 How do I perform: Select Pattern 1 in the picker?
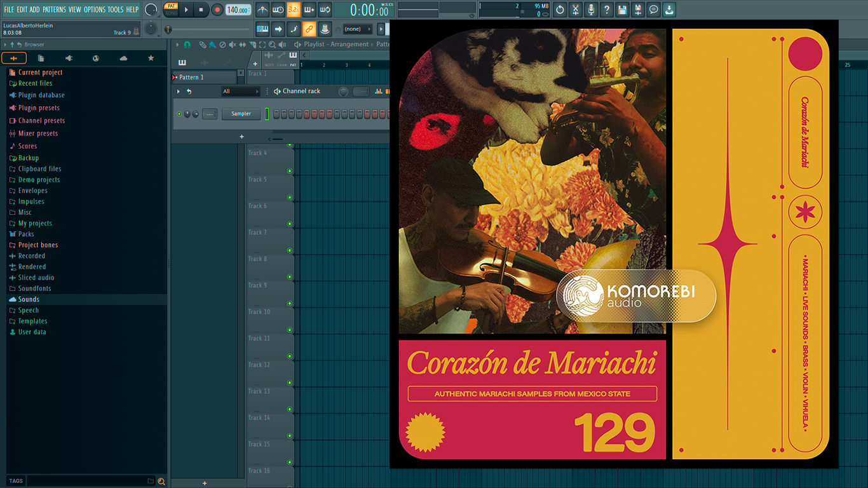(x=203, y=77)
